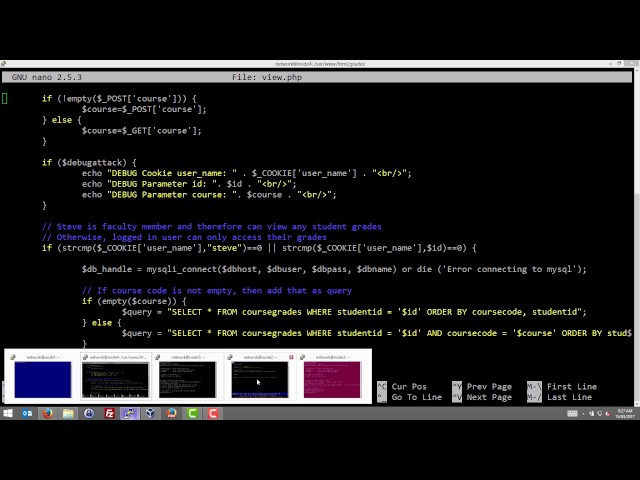Click the comment '// Otherwise, logged in user'
Image resolution: width=640 pixels, height=480 pixels.
[x=184, y=237]
